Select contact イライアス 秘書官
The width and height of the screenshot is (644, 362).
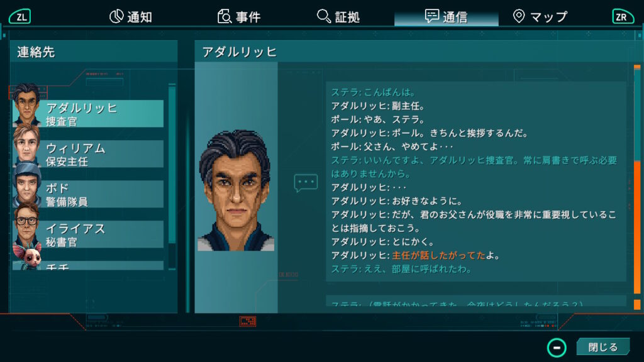pos(88,234)
